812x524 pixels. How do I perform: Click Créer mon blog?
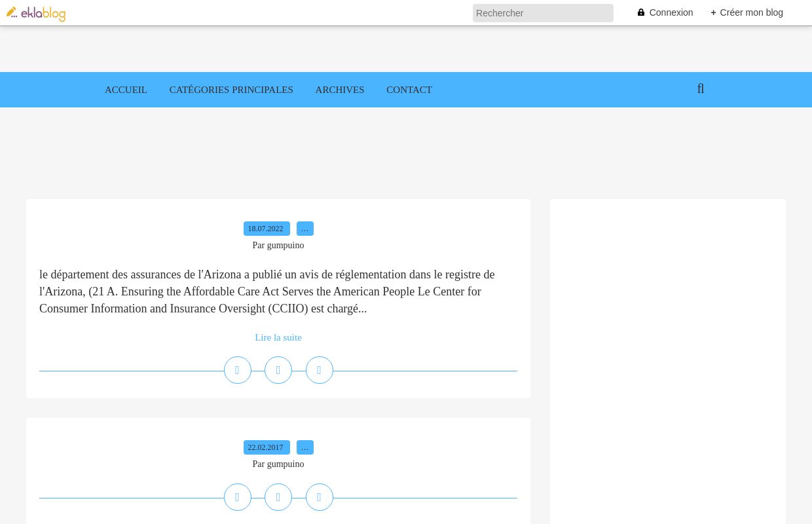point(747,12)
